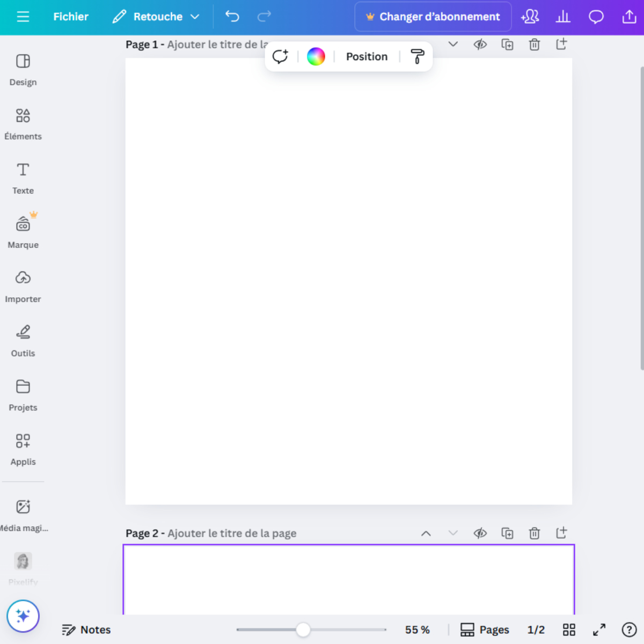Open the Média magique app
This screenshot has height=644, width=644.
[23, 515]
